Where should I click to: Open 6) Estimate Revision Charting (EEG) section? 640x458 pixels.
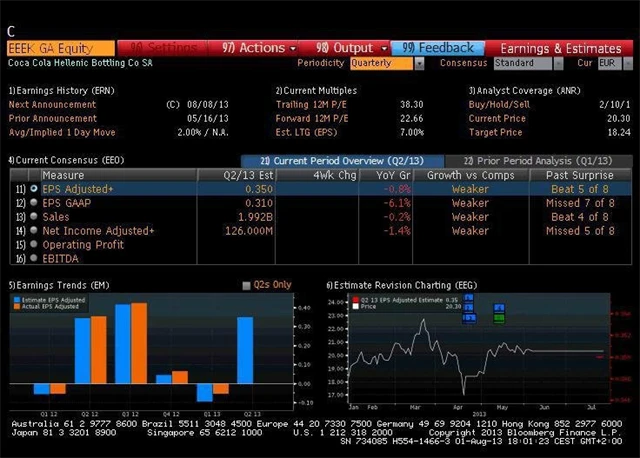(x=402, y=285)
